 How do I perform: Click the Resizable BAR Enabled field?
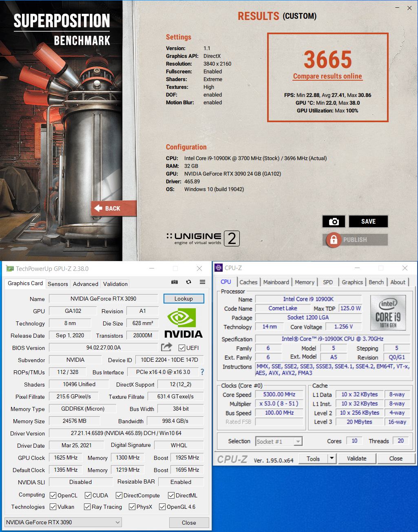[x=181, y=482]
